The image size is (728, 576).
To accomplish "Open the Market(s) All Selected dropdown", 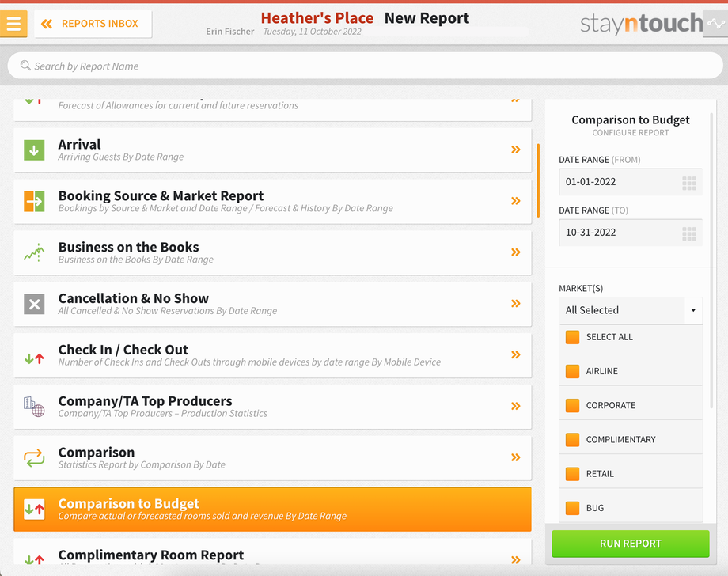I will point(630,310).
